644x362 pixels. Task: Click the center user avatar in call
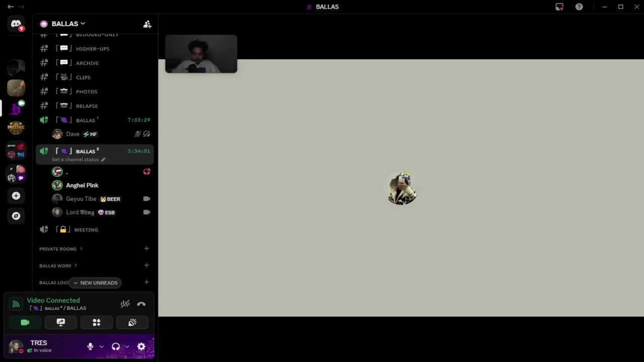(x=402, y=188)
